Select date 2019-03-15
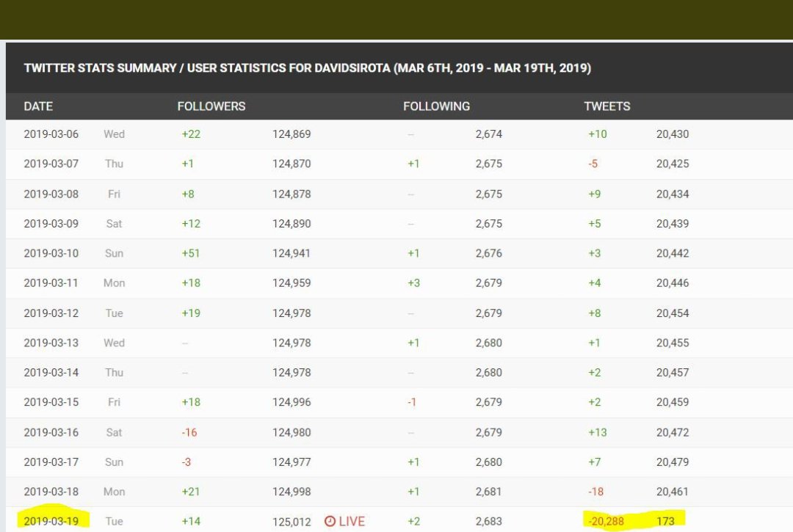The width and height of the screenshot is (793, 532). (51, 402)
